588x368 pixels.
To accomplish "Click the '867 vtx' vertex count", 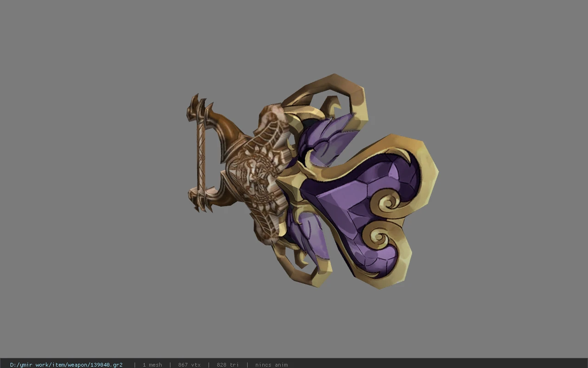I will (189, 365).
